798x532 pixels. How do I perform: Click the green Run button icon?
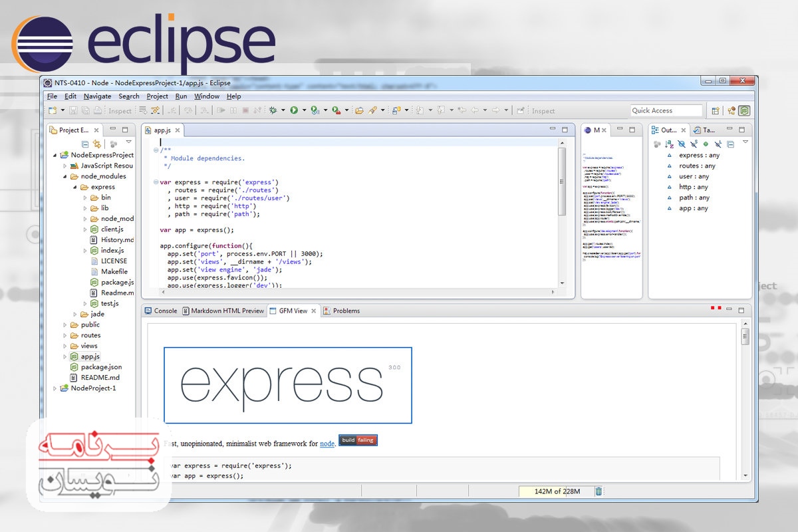click(x=294, y=110)
